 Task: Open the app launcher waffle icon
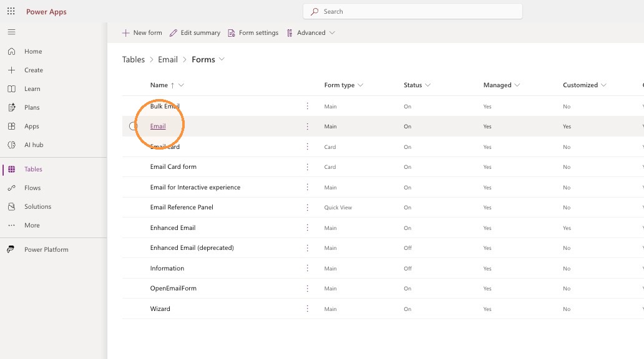pos(11,11)
